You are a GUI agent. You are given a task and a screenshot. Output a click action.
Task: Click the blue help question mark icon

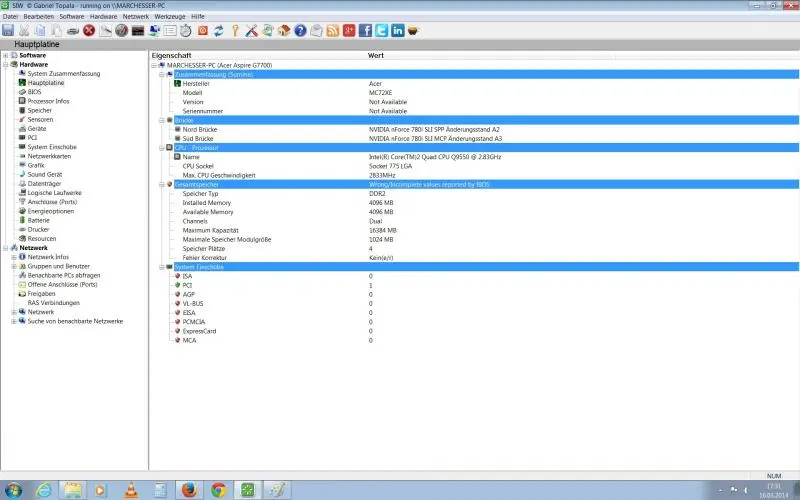[301, 31]
